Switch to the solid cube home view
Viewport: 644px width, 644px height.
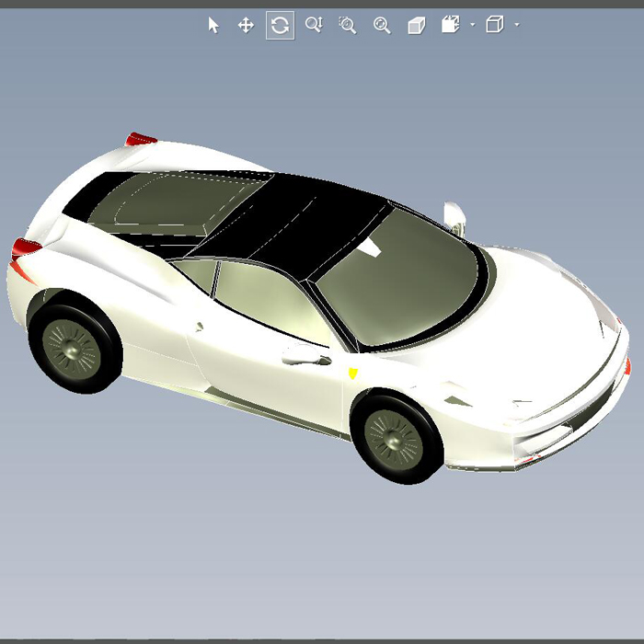coord(417,26)
